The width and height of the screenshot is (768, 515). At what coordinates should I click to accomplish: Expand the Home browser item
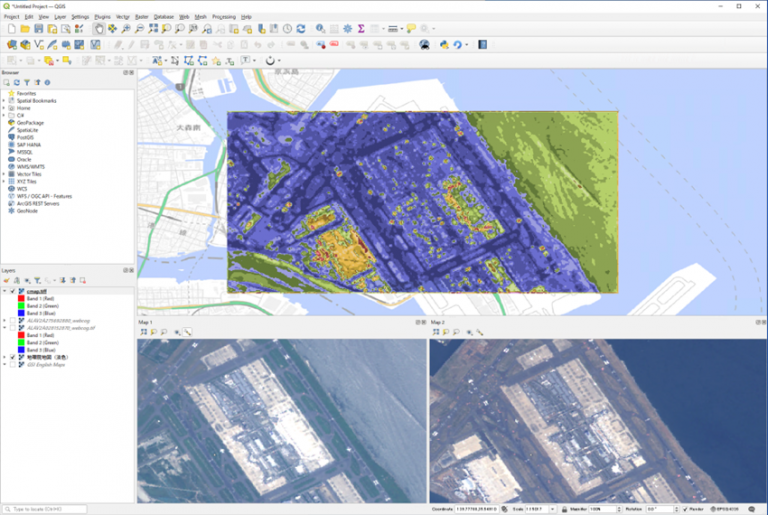[x=4, y=108]
